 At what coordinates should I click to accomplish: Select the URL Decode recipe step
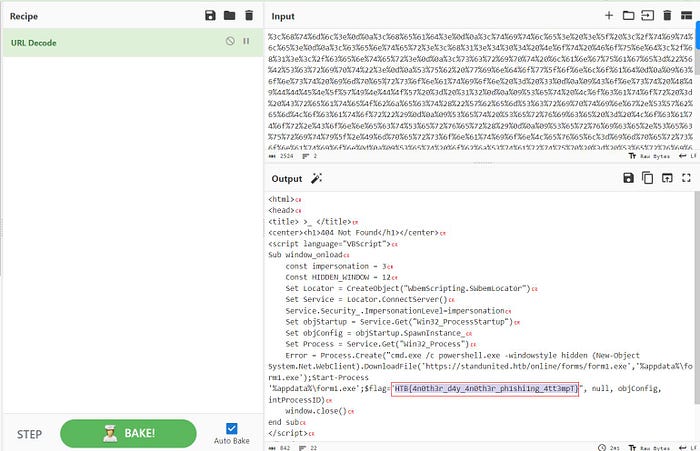133,43
